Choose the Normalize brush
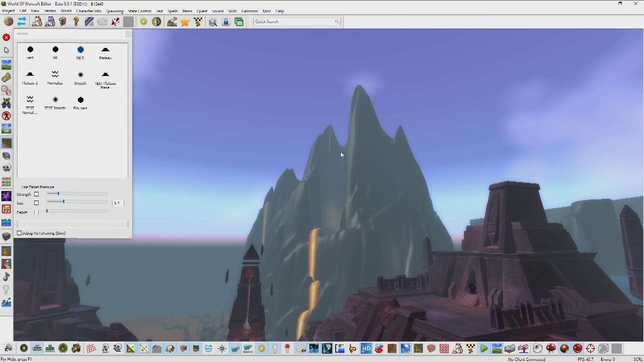 pos(55,75)
